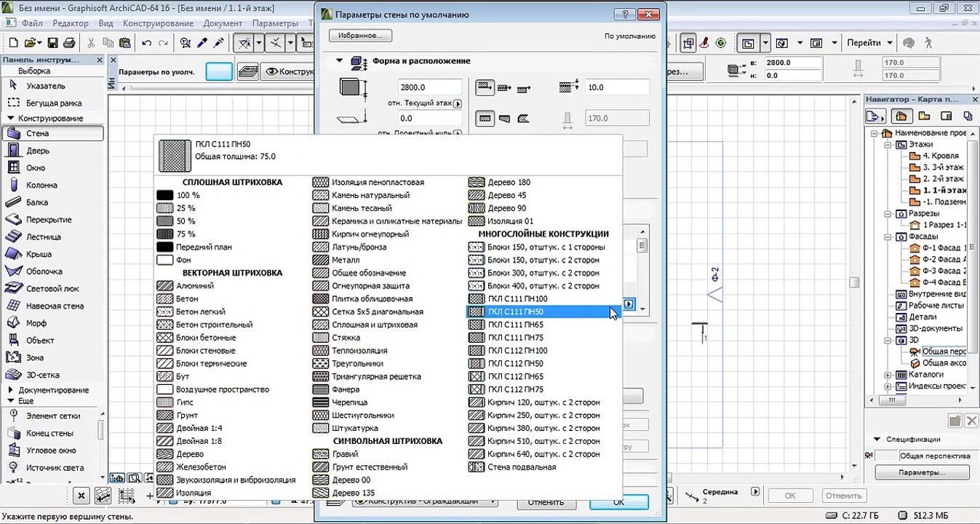980x524 pixels.
Task: Click the Отменить button in dialog
Action: [546, 501]
